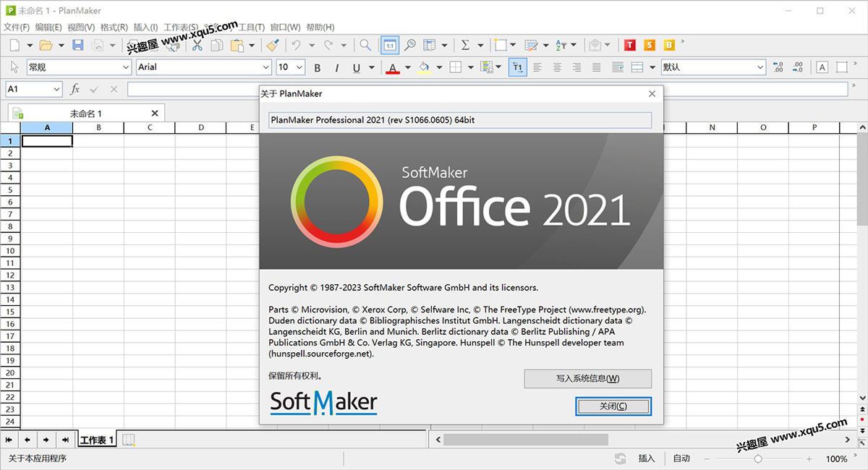
Task: Open the 文件(F) menu
Action: click(16, 27)
